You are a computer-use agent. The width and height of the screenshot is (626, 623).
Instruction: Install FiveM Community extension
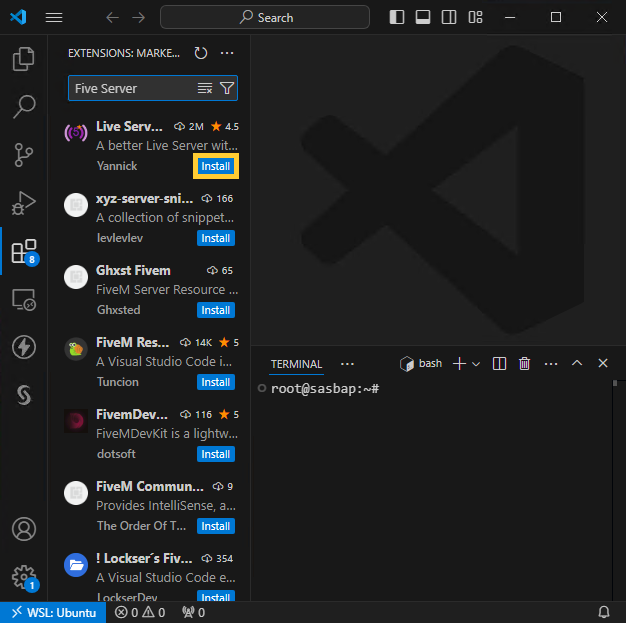[x=216, y=526]
